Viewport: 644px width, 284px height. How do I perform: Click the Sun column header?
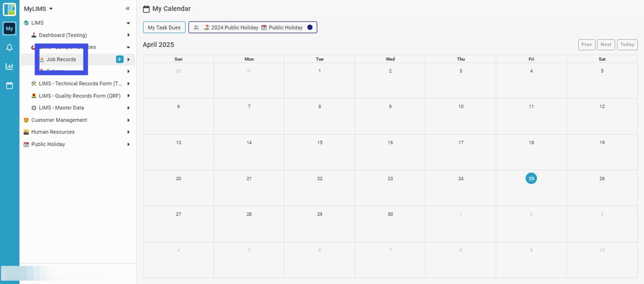(178, 59)
